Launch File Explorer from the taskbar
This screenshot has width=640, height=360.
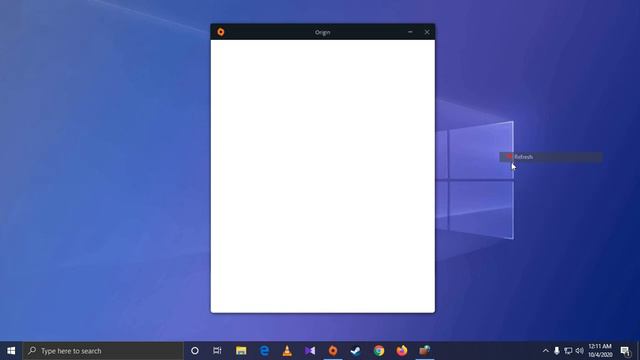(x=241, y=351)
